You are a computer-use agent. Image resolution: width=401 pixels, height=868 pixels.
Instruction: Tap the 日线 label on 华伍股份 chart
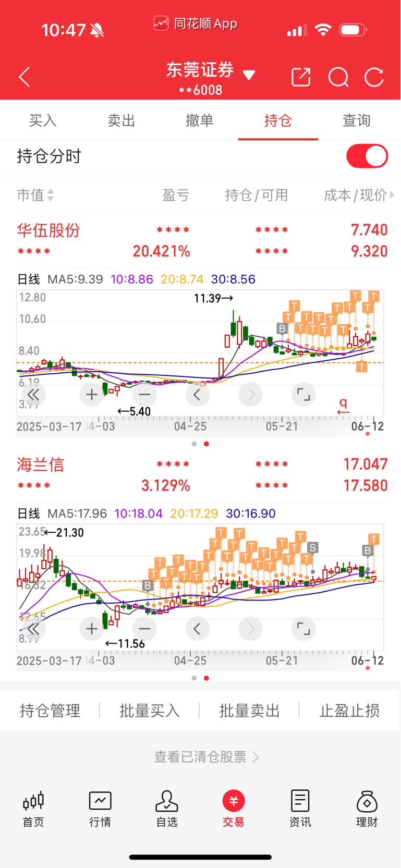(x=29, y=279)
